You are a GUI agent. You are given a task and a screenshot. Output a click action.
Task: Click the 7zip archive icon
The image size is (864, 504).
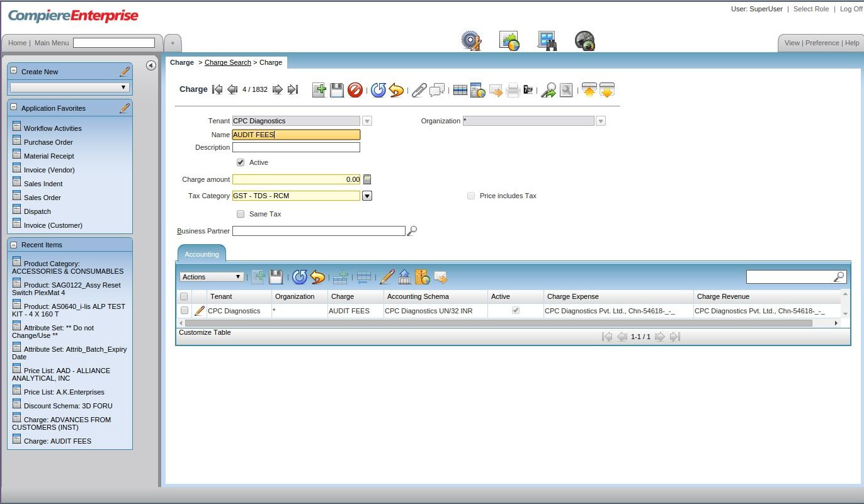[528, 90]
